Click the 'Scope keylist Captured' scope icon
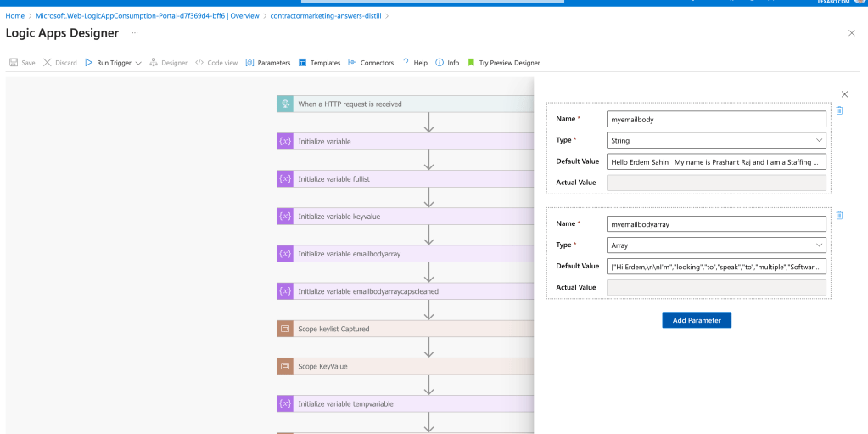This screenshot has width=868, height=434. pos(285,329)
